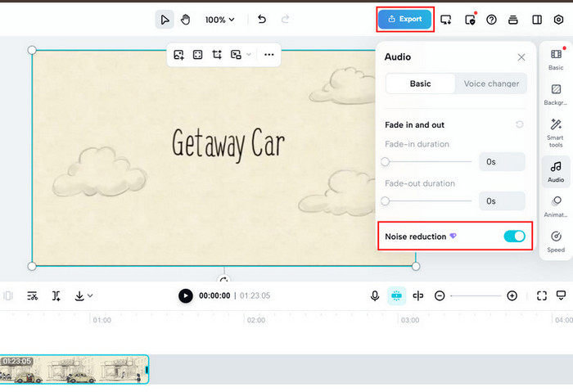Open the layers stack icon

[513, 20]
